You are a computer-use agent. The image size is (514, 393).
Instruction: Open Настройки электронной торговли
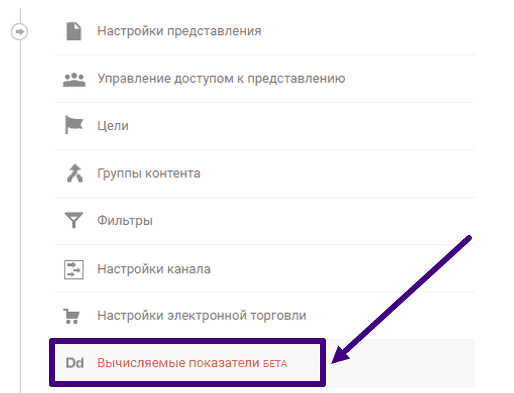[202, 316]
